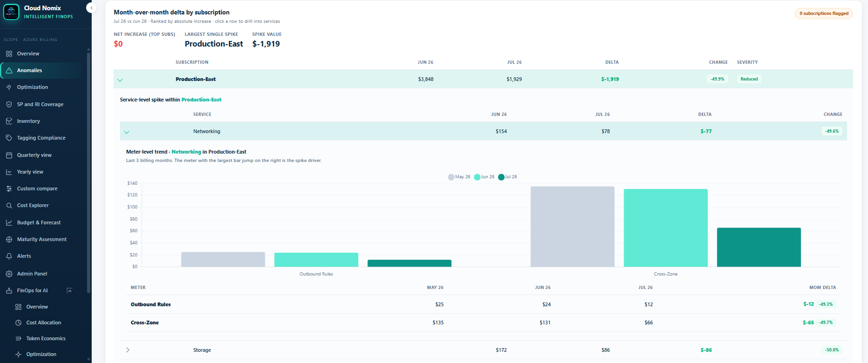Click the -50.0% change badge for Storage
868x363 pixels.
832,350
